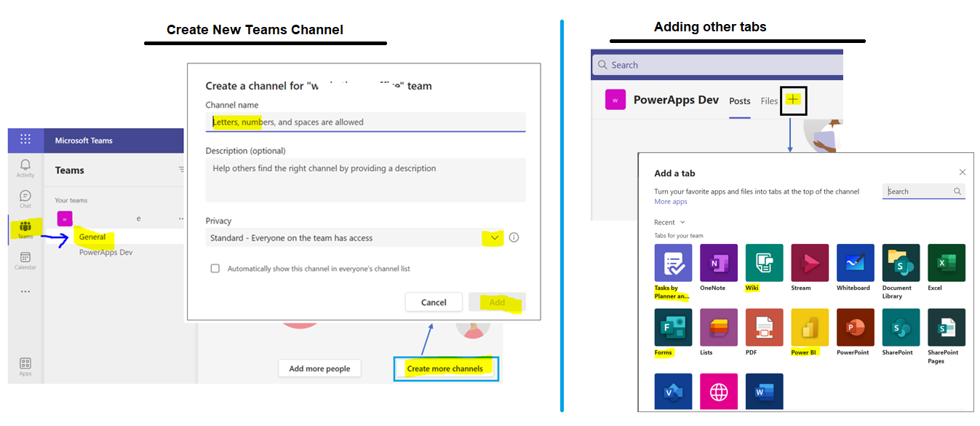Open the Chat icon in the sidebar
The width and height of the screenshot is (980, 426).
[x=25, y=197]
